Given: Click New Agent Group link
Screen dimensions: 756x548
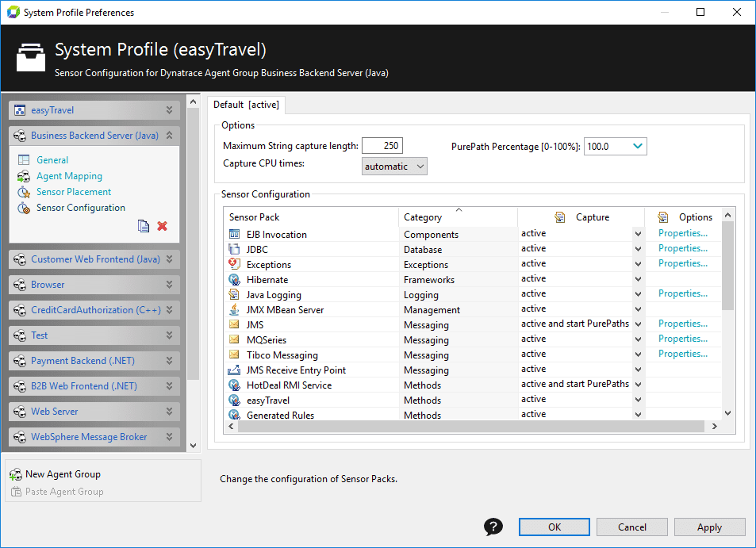Looking at the screenshot, I should 63,474.
